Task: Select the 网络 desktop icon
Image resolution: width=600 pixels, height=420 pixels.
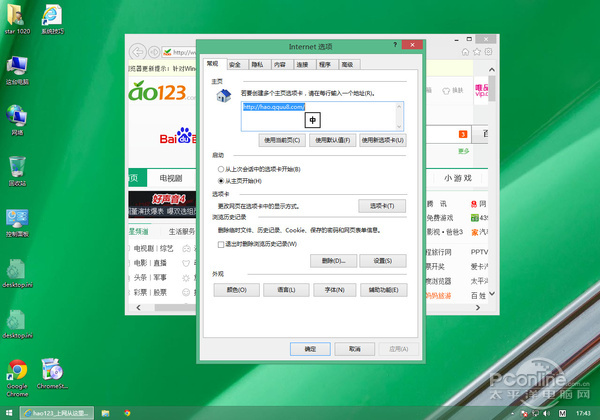Action: pos(17,120)
